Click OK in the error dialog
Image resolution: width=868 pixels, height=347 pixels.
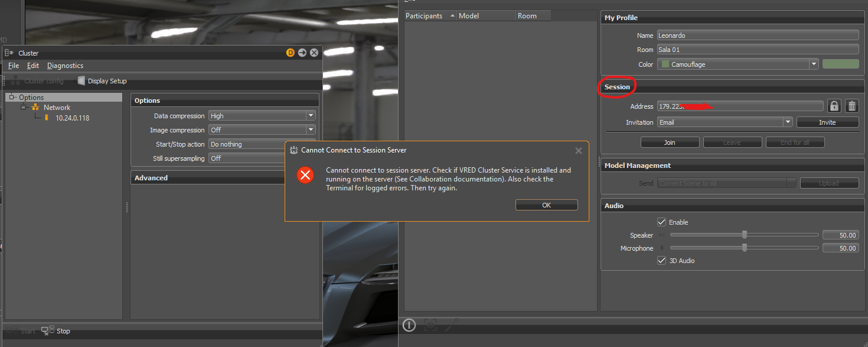(x=547, y=205)
